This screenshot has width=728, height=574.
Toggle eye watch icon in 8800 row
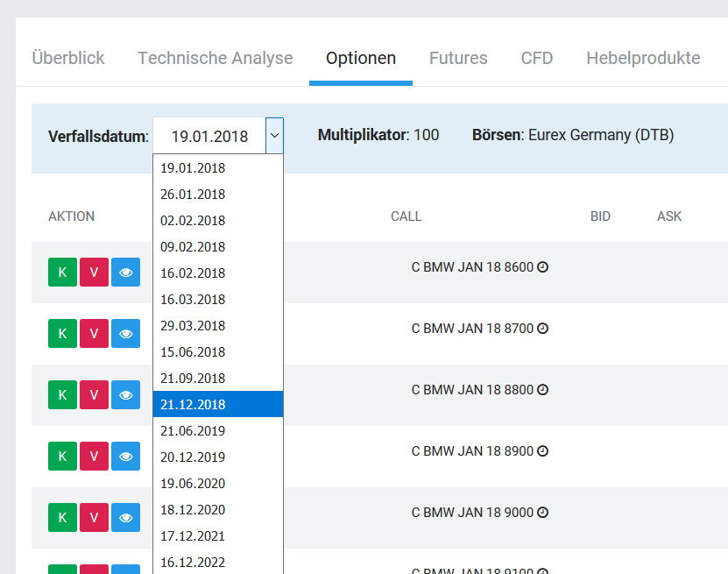(x=126, y=394)
